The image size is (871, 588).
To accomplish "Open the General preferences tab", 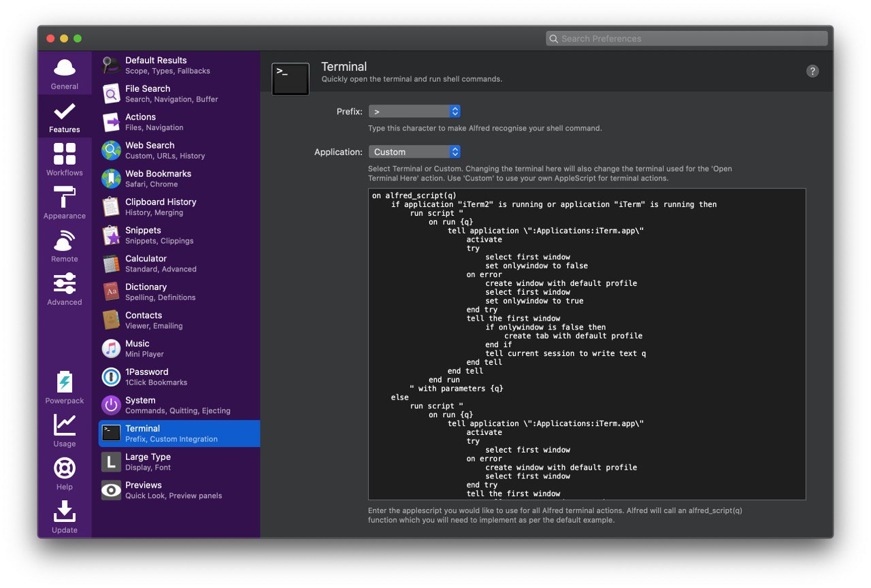I will click(65, 74).
